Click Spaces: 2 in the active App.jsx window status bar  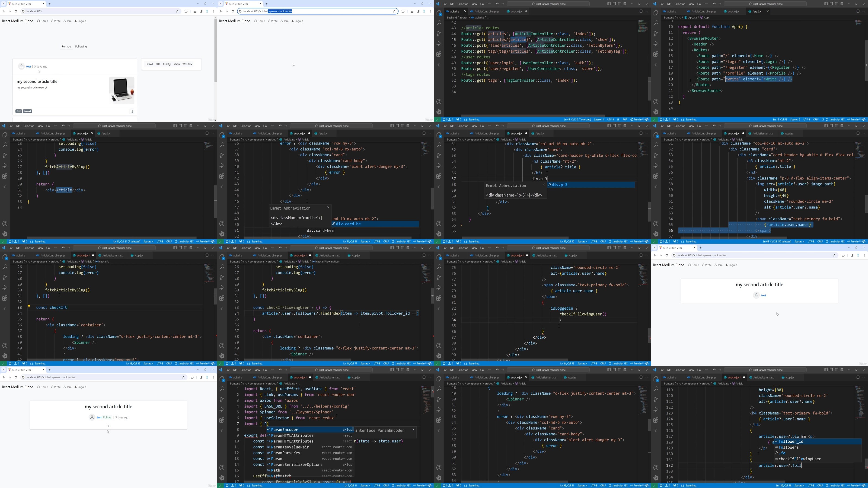795,119
